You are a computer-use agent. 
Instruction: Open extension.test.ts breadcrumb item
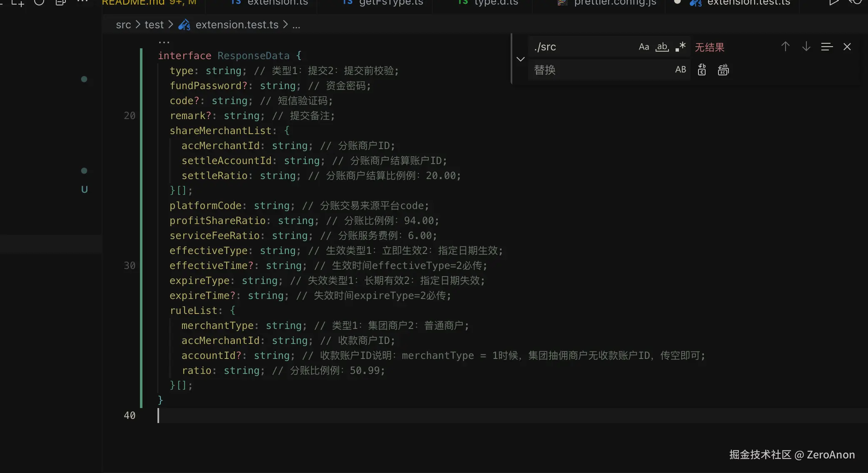[237, 25]
